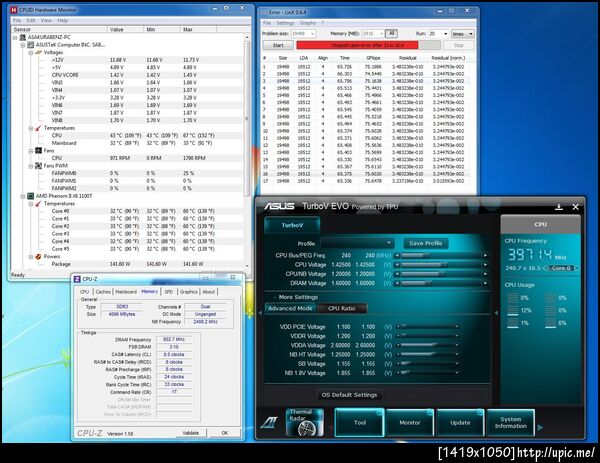Click CPU-Z OK button
600x463 pixels.
(x=225, y=433)
